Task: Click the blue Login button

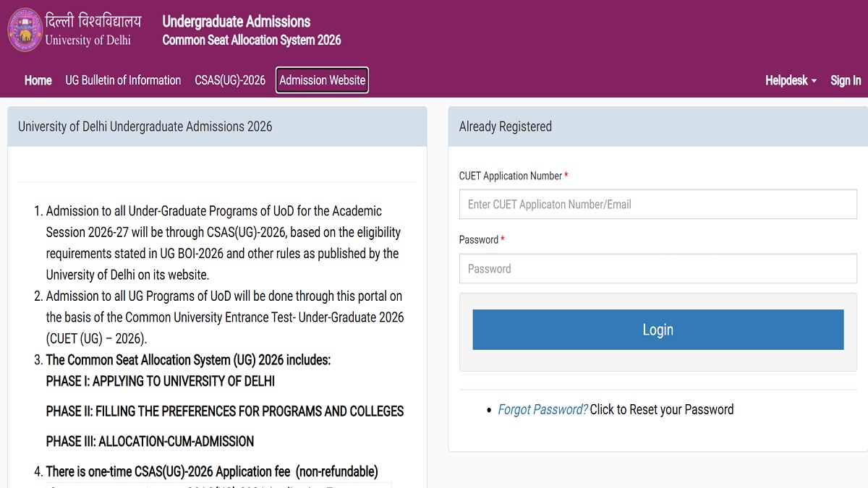Action: tap(658, 330)
